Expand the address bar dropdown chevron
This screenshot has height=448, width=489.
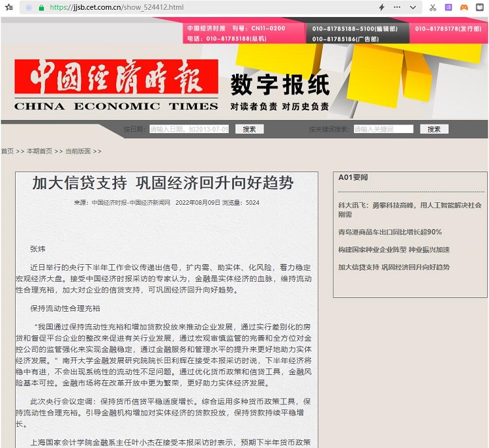413,8
